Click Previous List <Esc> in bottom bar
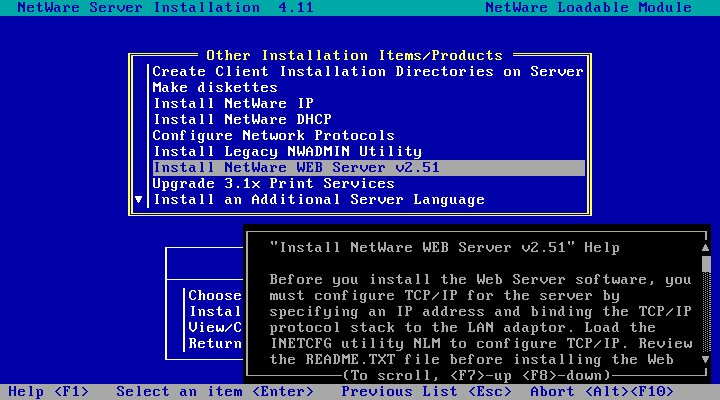Screen dimensions: 720x400 426,392
